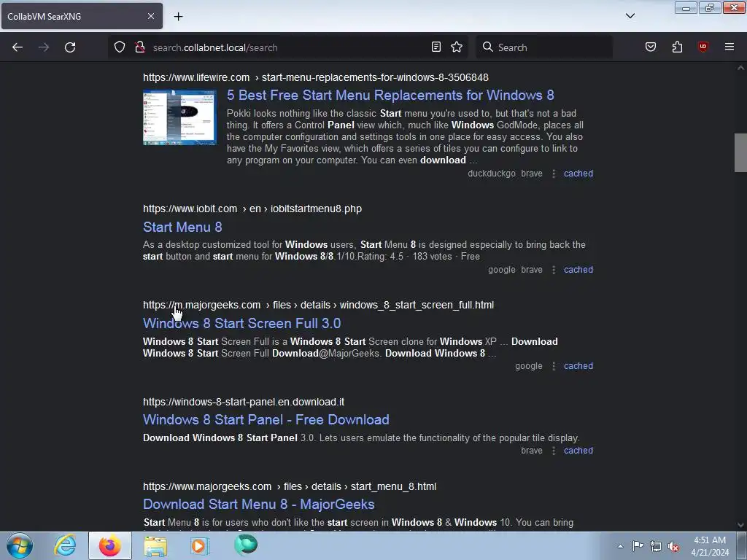Expand options dots for m.majorgeeks result
747x560 pixels.
pos(554,366)
